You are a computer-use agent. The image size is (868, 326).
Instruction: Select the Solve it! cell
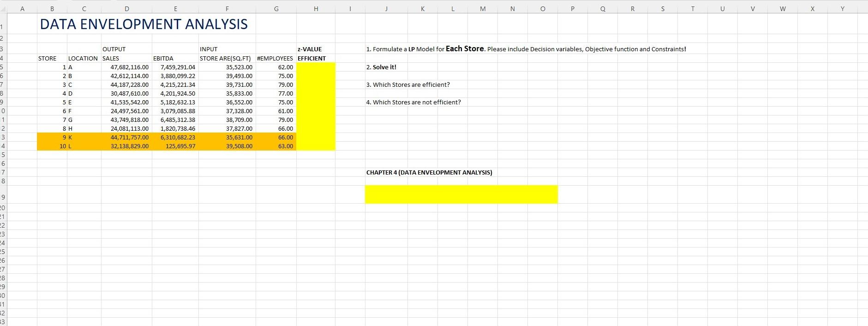[x=381, y=67]
